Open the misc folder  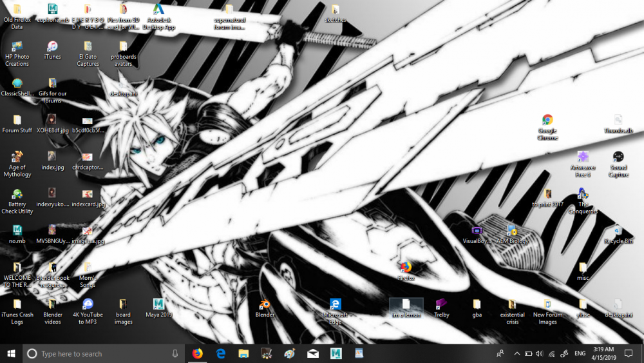tap(583, 271)
